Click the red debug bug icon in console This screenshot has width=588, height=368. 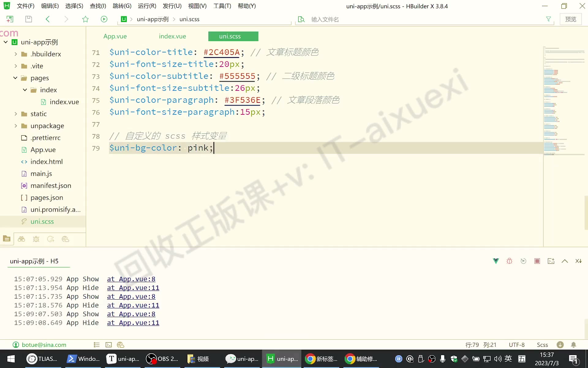click(509, 261)
